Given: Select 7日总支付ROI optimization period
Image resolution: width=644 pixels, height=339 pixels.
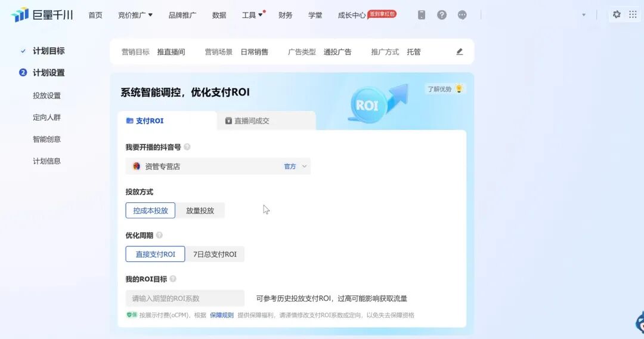Looking at the screenshot, I should tap(215, 254).
